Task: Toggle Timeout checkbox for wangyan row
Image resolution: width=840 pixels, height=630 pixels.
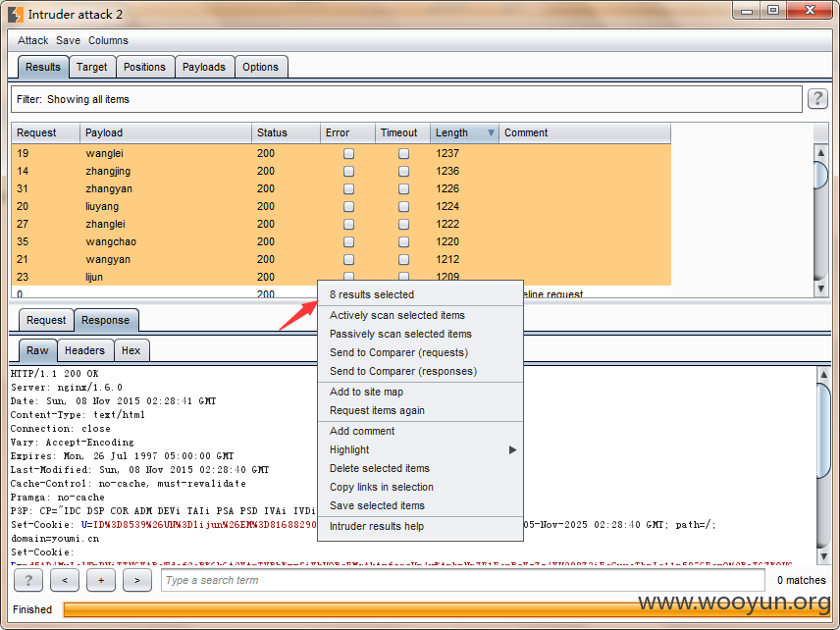Action: point(403,260)
